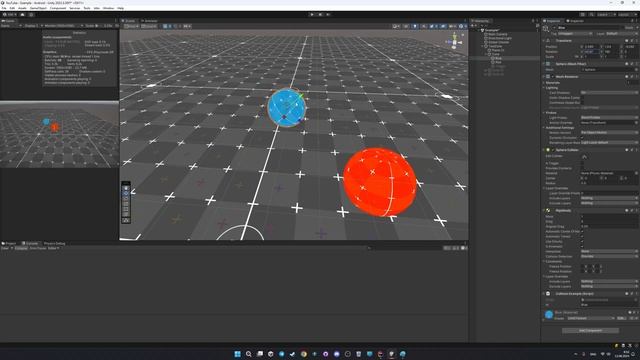640x360 pixels.
Task: Click the Position X field in Transform
Action: [591, 47]
